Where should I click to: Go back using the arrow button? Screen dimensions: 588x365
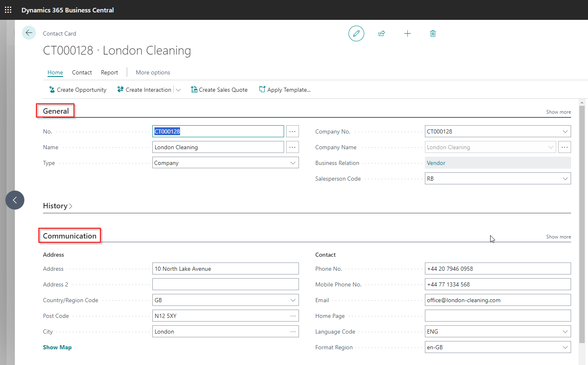[x=29, y=33]
